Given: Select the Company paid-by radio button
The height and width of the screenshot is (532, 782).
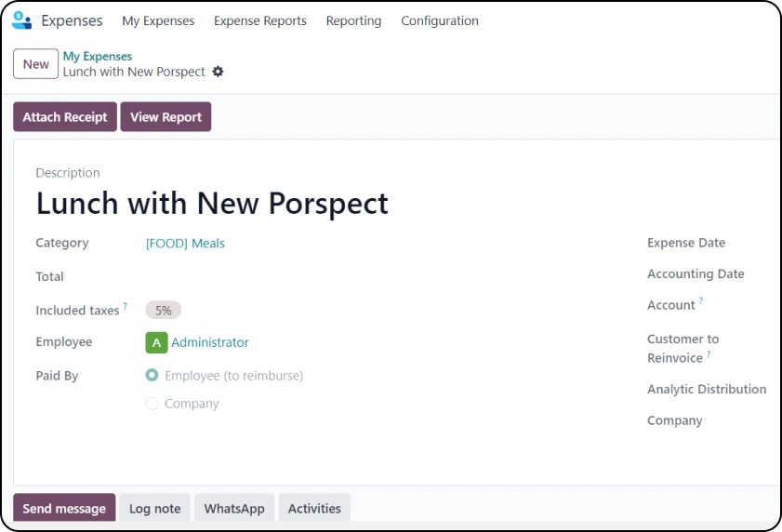Looking at the screenshot, I should (152, 404).
